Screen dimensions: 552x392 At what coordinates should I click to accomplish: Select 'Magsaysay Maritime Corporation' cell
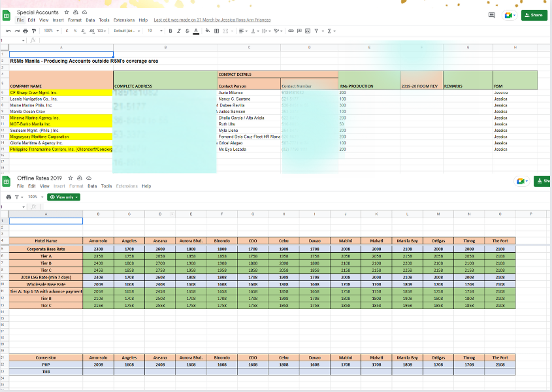pyautogui.click(x=61, y=137)
